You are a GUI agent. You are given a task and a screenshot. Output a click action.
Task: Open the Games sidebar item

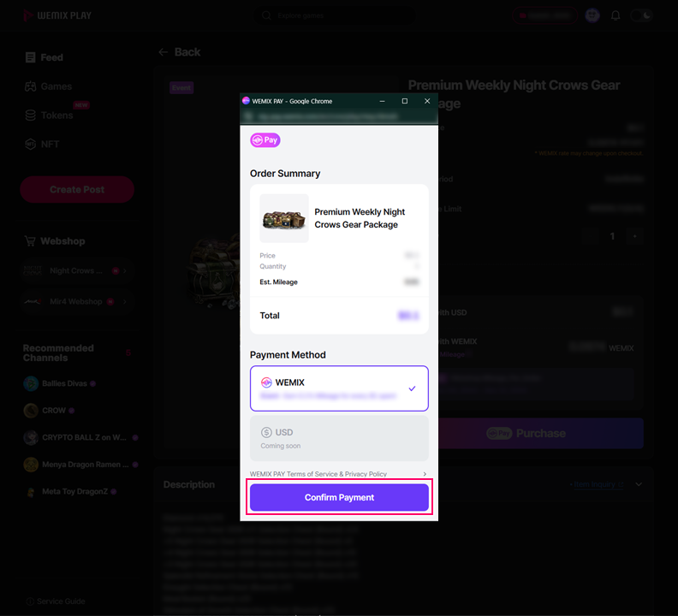pos(49,86)
